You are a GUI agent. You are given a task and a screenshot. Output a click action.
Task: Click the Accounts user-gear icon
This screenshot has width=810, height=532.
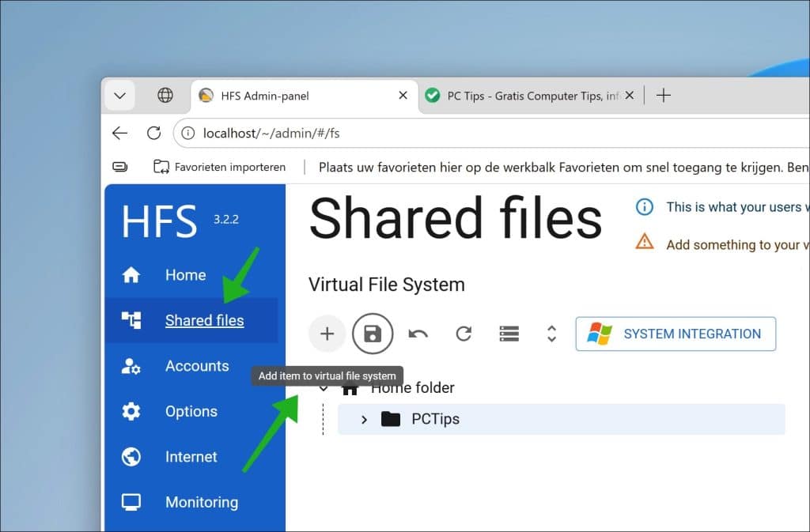(x=131, y=366)
